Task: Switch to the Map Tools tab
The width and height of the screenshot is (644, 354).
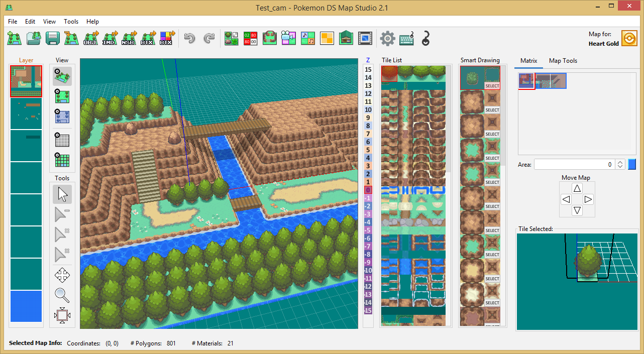Action: pyautogui.click(x=563, y=61)
